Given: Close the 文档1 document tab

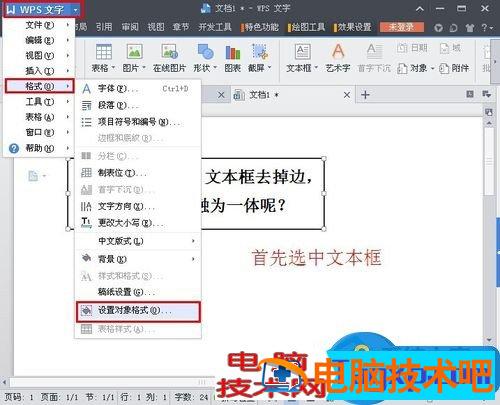Looking at the screenshot, I should point(347,95).
